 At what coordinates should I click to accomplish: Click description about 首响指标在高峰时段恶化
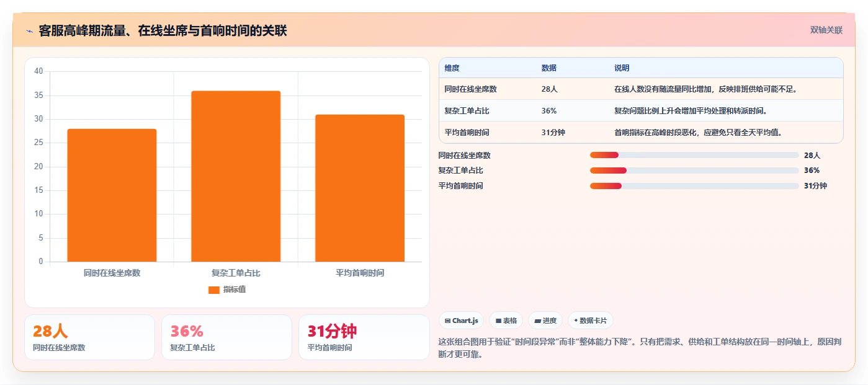point(698,133)
